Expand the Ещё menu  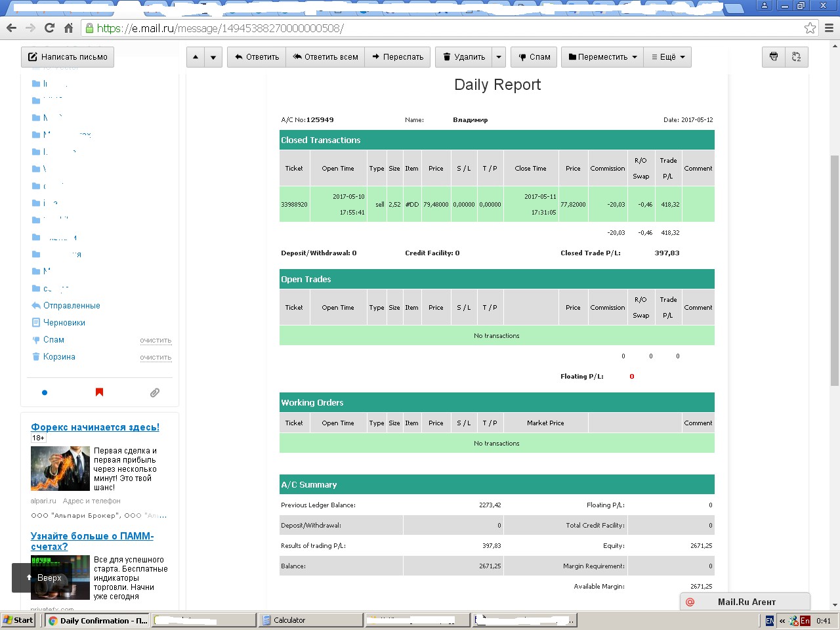(x=667, y=57)
